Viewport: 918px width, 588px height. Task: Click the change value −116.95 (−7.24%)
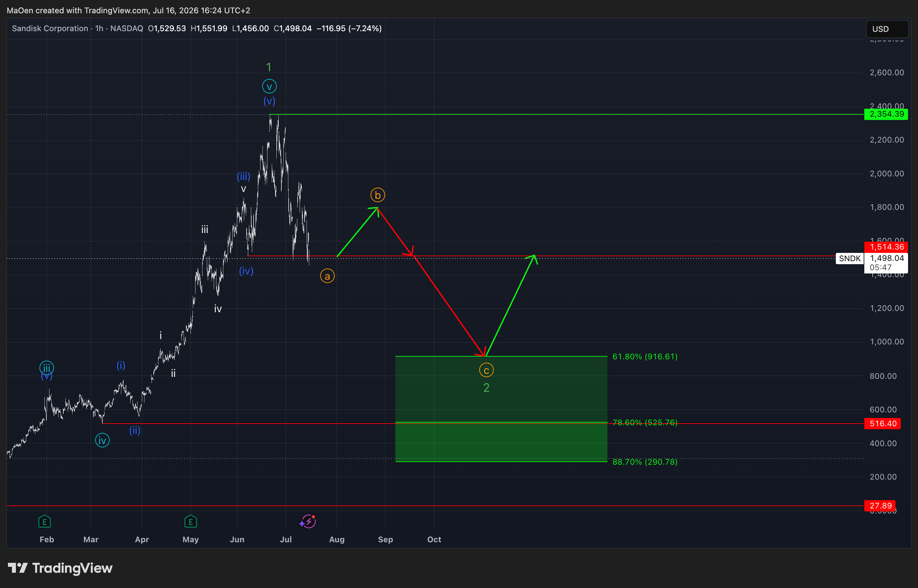point(349,28)
